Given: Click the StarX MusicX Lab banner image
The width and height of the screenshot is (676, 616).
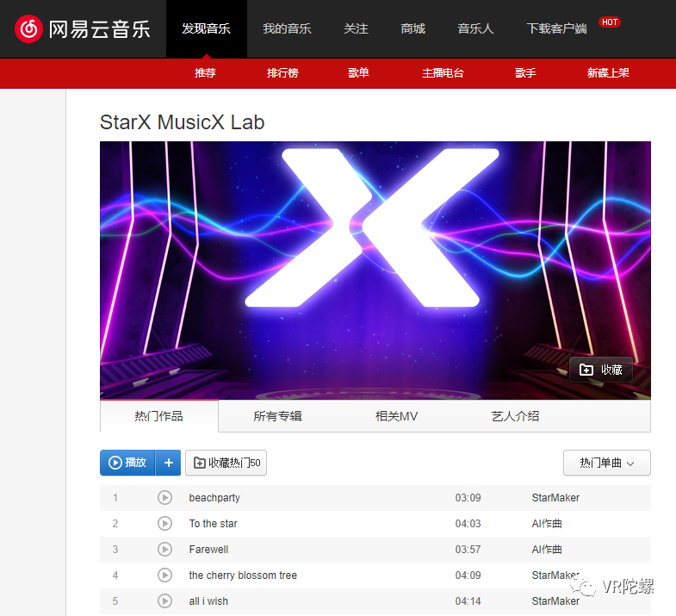Looking at the screenshot, I should coord(375,270).
